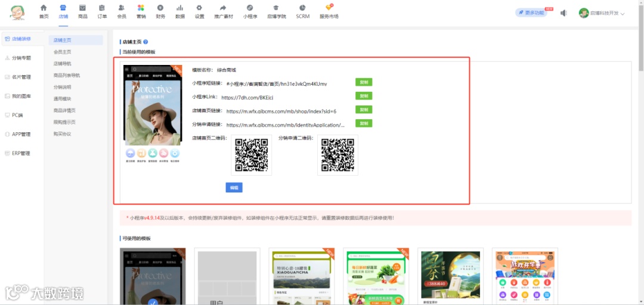Screen dimensions: 644x305
Task: Click the shop index?sid=6 URL text
Action: 281,111
